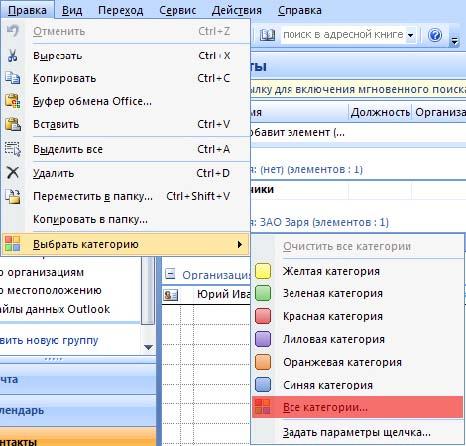Click the Office clipboard icon
Image resolution: width=466 pixels, height=446 pixels.
click(13, 101)
